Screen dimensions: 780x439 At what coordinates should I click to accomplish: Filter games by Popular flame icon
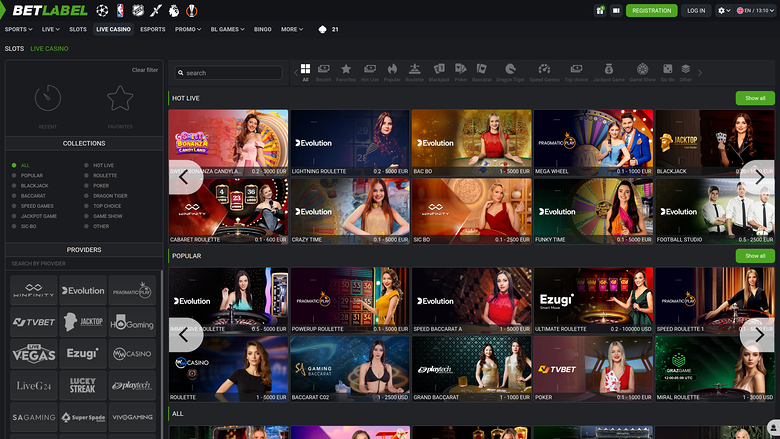(392, 72)
